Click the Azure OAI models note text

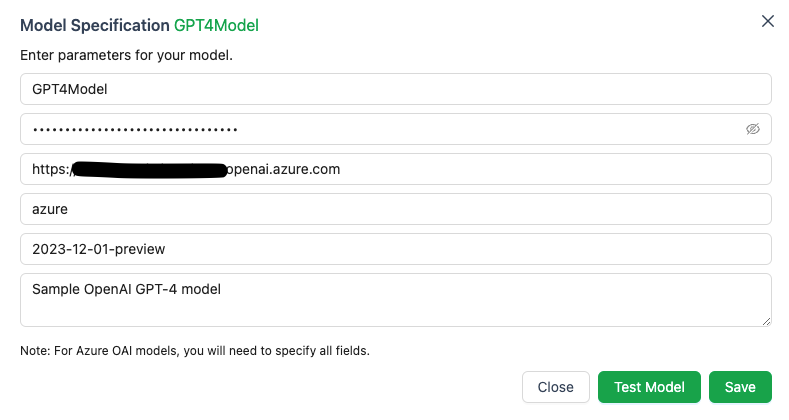[x=195, y=351]
